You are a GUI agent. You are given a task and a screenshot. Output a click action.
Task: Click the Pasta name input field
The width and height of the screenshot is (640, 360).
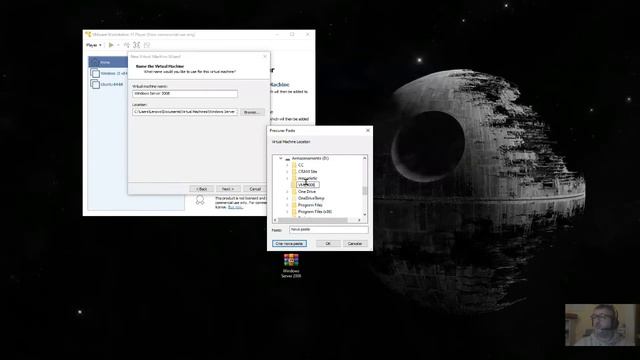pos(329,230)
